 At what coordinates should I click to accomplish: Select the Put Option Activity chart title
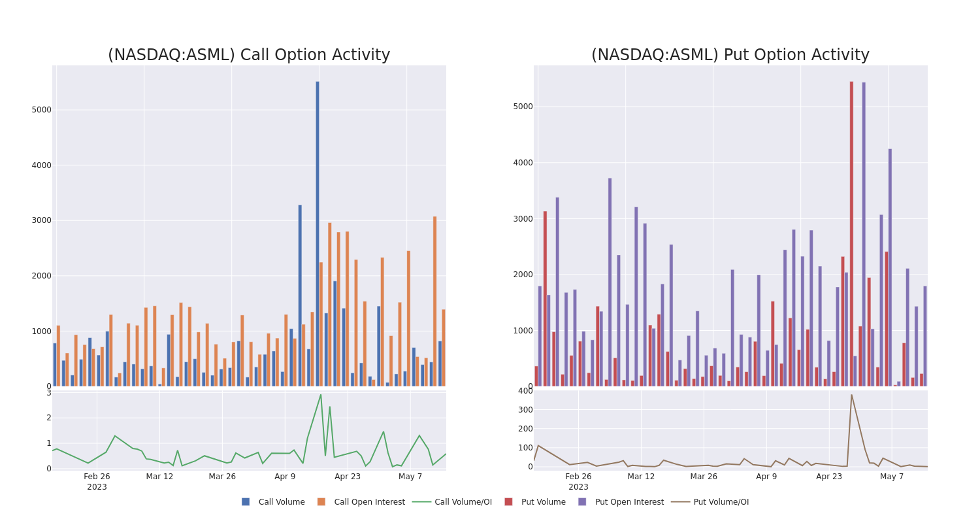[x=730, y=55]
